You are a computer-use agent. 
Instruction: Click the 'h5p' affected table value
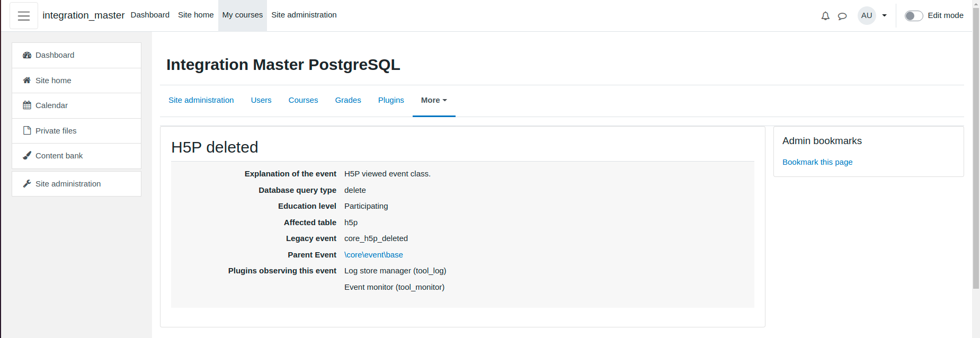pos(351,223)
